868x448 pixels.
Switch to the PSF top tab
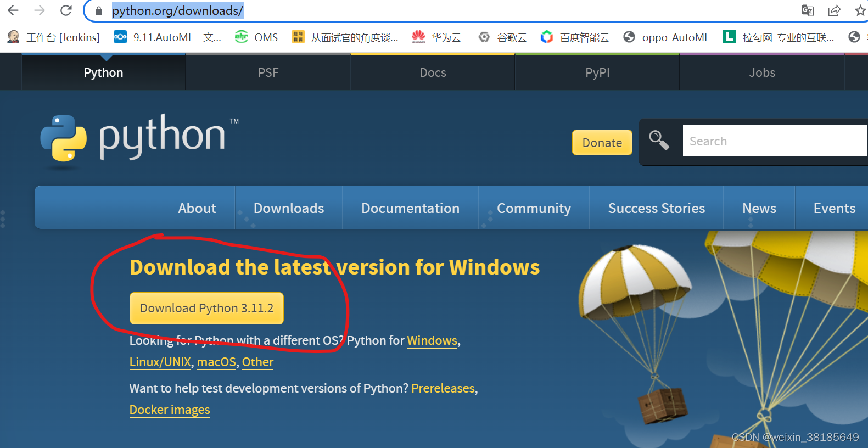click(268, 72)
